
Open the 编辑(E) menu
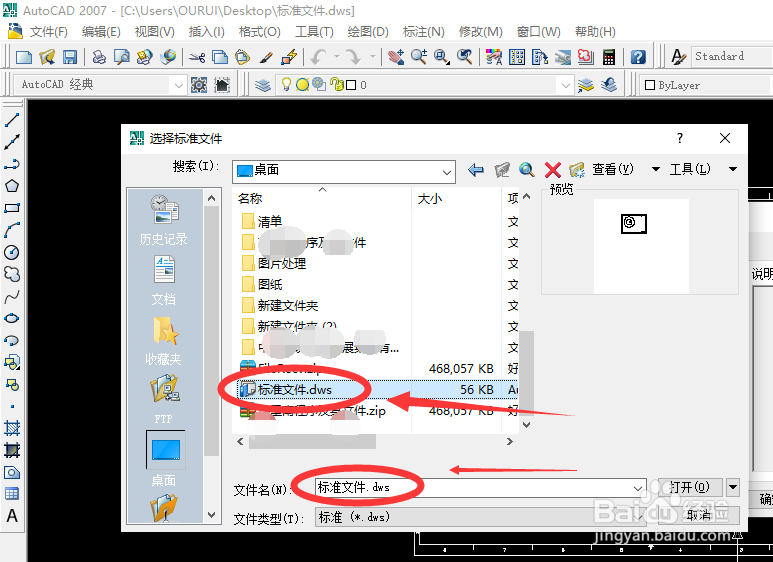coord(101,32)
